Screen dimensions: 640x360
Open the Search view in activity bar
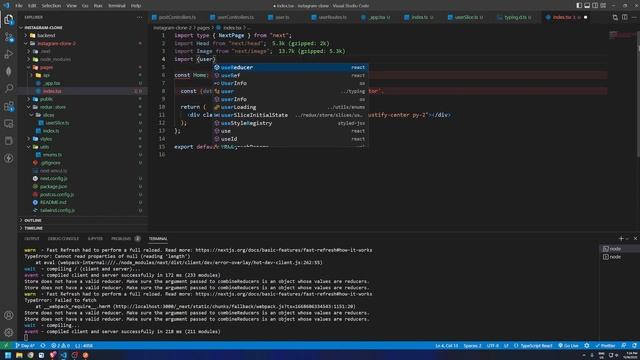(x=9, y=89)
